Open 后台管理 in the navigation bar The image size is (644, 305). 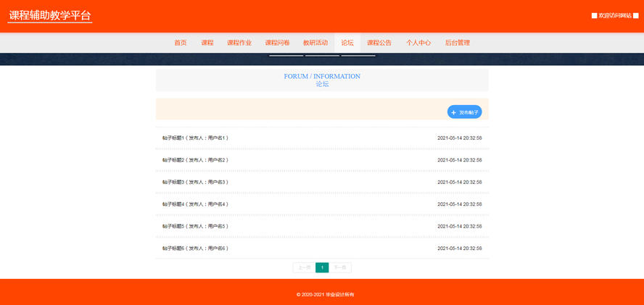[x=458, y=43]
